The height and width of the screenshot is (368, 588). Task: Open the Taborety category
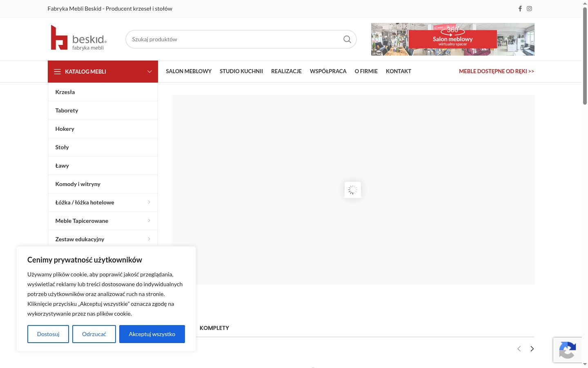coord(103,110)
